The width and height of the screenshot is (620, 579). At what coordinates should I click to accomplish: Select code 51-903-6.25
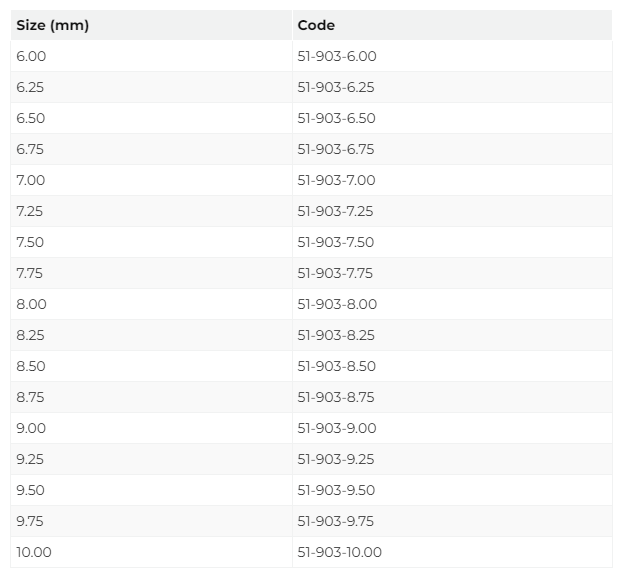coord(336,87)
